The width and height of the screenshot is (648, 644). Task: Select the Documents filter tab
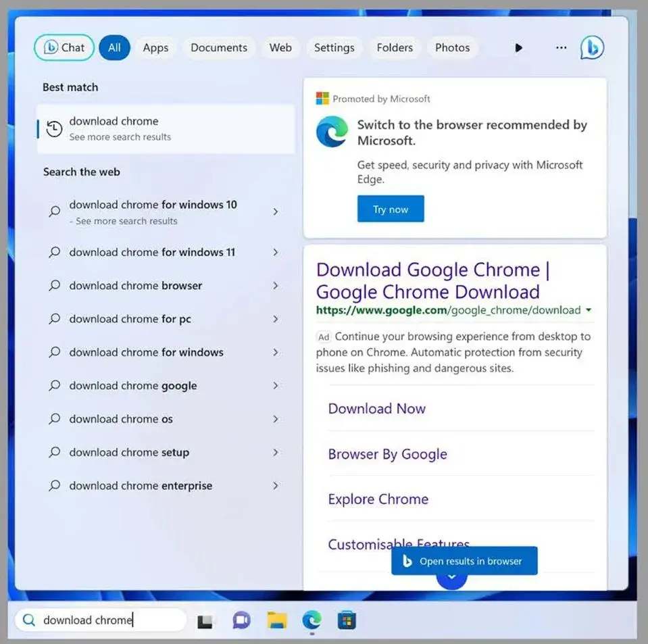tap(219, 48)
